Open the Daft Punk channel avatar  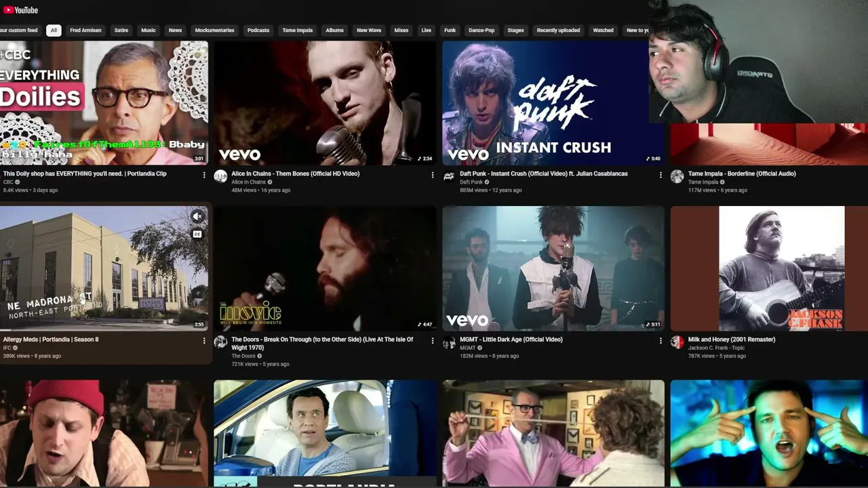point(449,176)
